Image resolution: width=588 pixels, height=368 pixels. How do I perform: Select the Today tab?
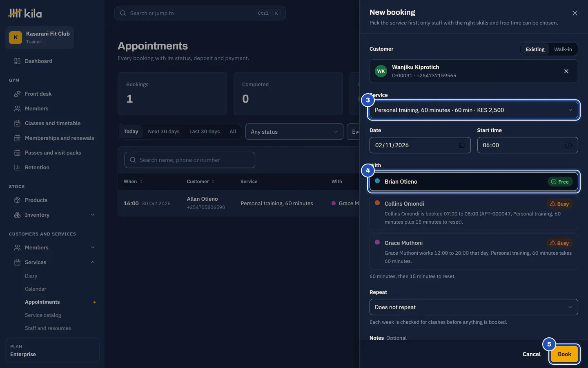coord(131,132)
